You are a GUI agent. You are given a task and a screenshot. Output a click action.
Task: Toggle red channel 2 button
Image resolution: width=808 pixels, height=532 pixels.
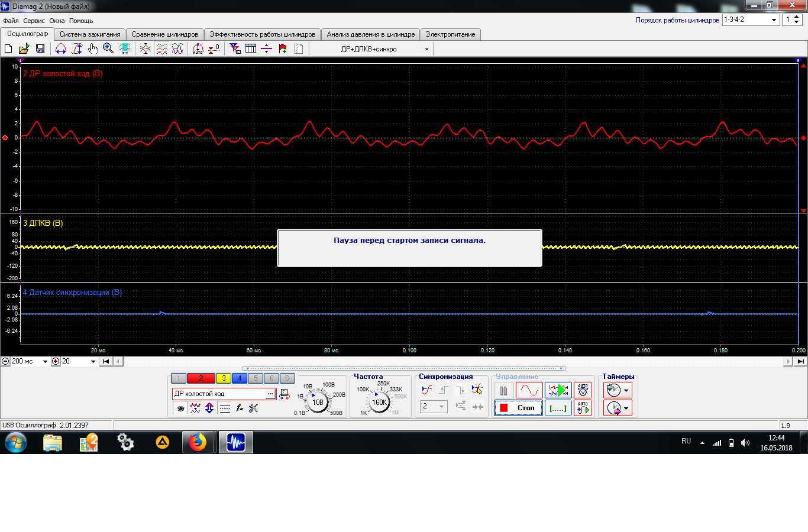click(201, 378)
